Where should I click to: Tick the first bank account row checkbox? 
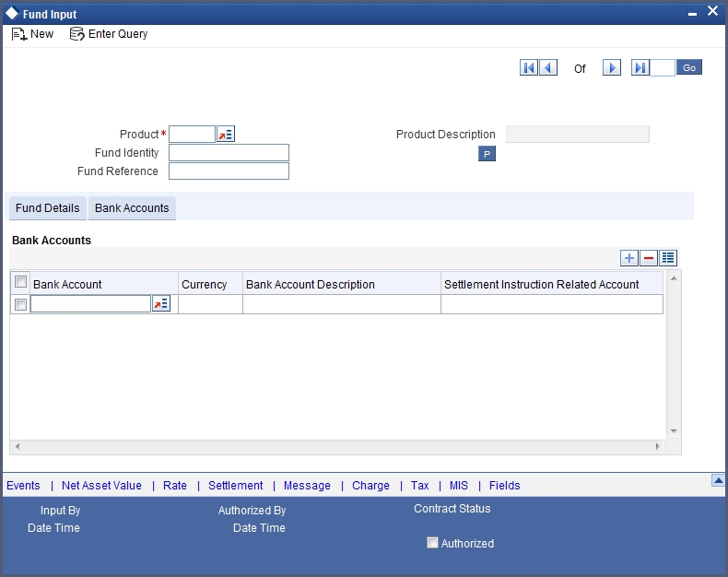[x=20, y=304]
